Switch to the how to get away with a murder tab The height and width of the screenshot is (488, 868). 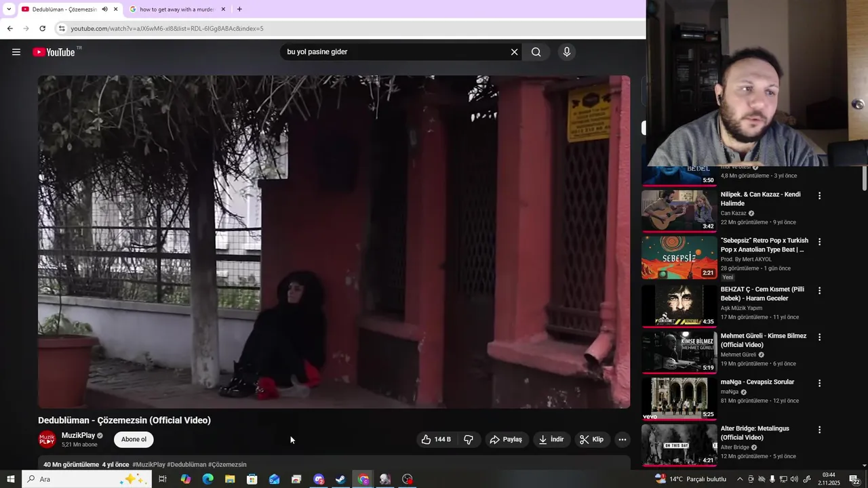tap(176, 9)
